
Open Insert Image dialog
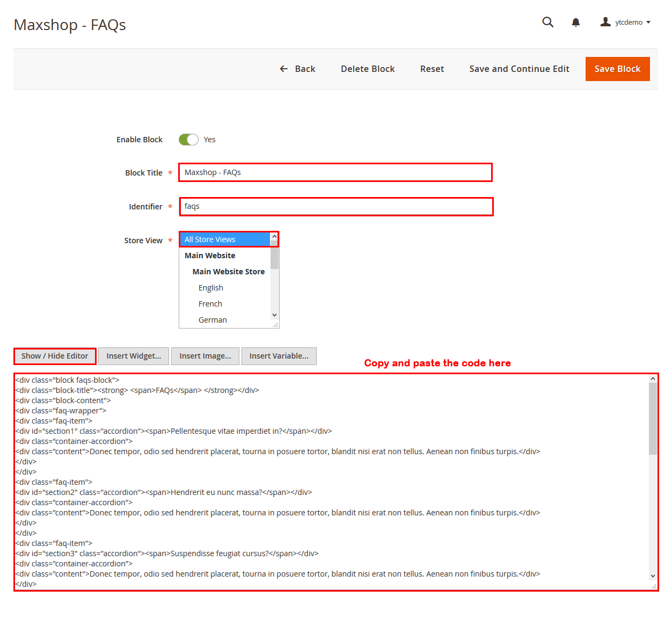[x=205, y=356]
